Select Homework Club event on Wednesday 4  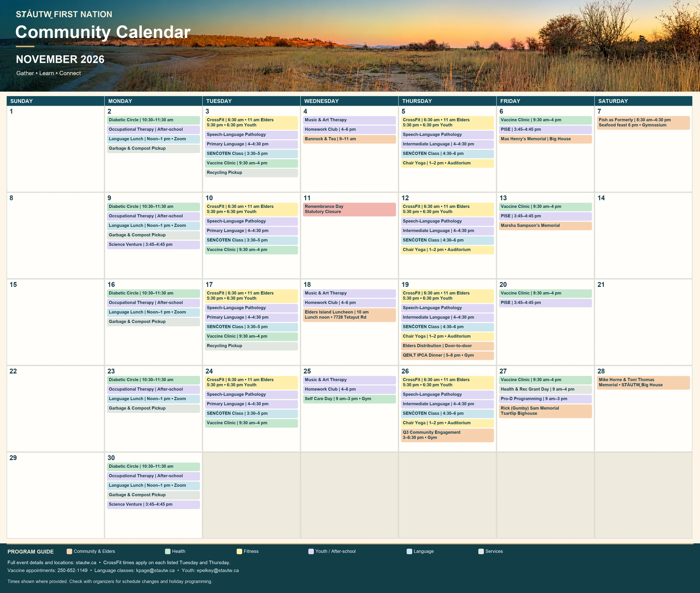point(349,130)
